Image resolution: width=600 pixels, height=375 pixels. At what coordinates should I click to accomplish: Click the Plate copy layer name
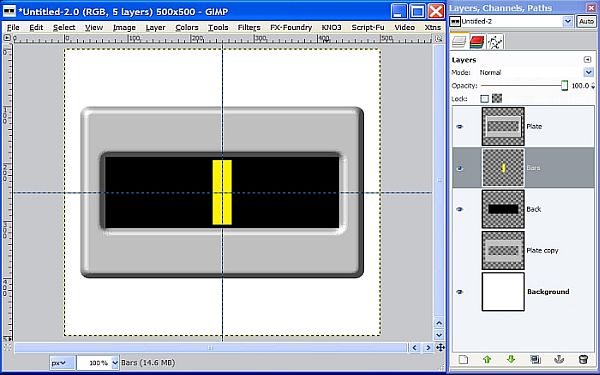(x=542, y=251)
